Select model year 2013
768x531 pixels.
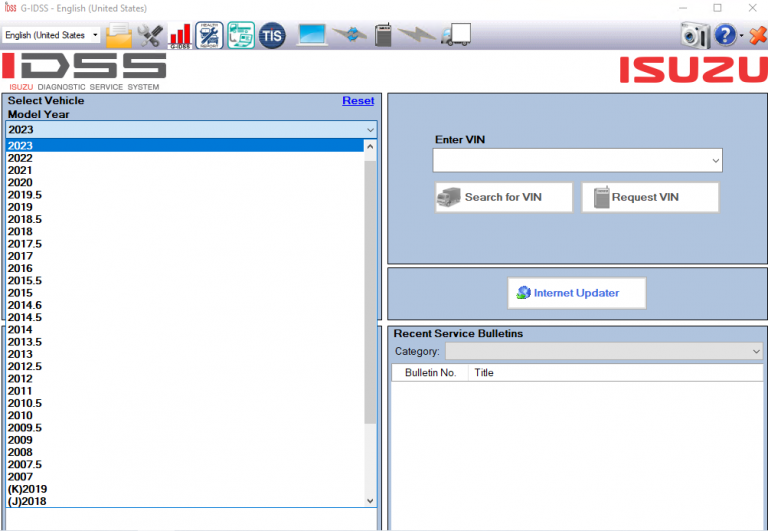coord(185,354)
